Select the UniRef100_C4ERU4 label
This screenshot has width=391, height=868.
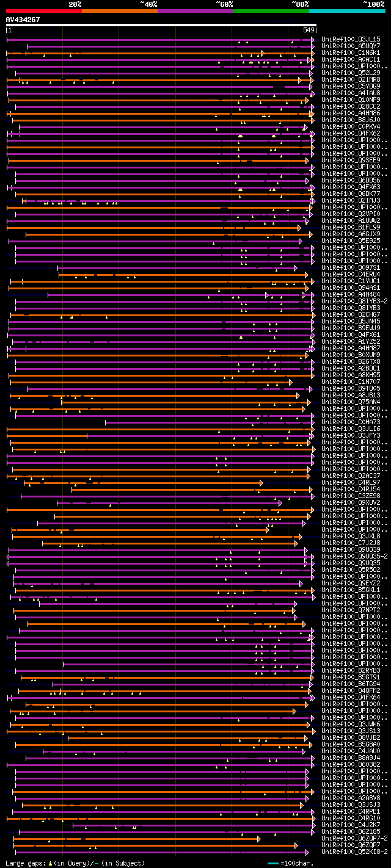pos(351,274)
